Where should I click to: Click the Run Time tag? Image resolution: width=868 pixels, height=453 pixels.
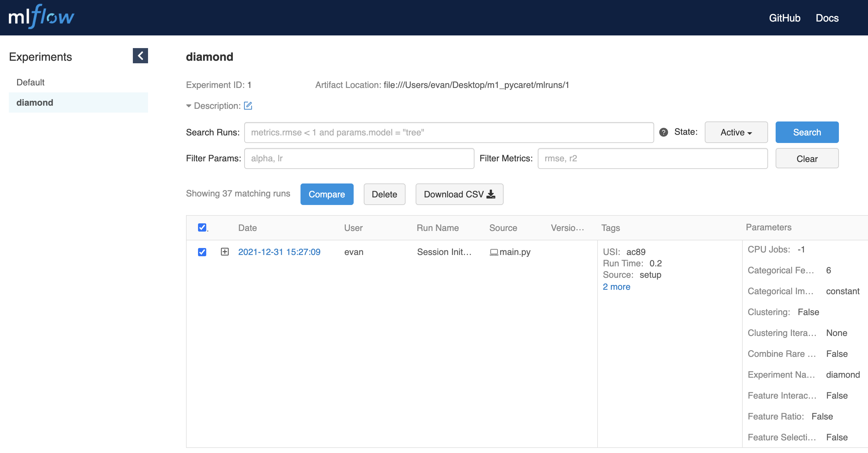[x=632, y=263]
